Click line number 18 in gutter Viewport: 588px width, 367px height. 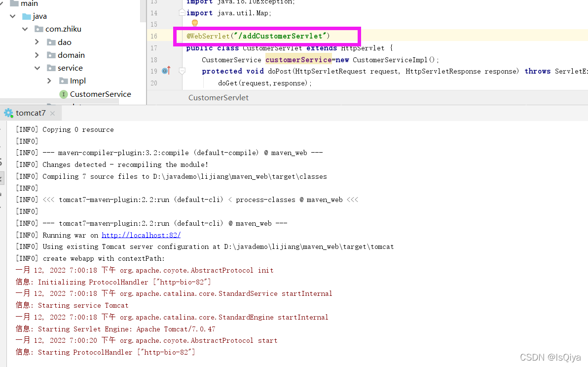[x=154, y=60]
